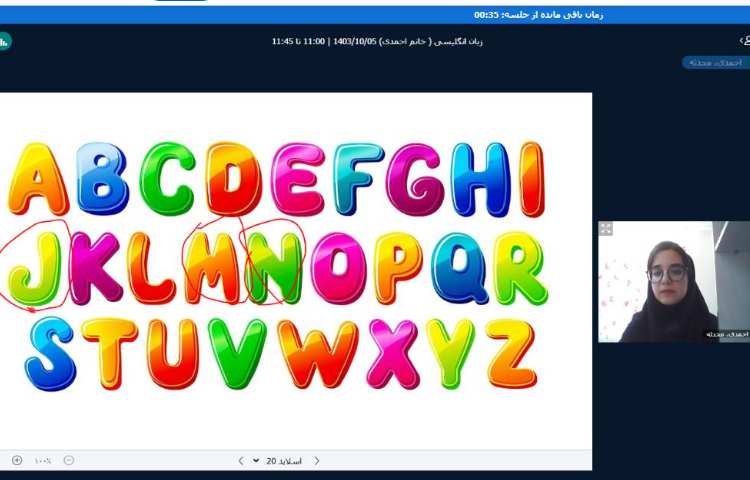Click the zoom out minus icon
Viewport: 750px width, 480px height.
pyautogui.click(x=68, y=460)
